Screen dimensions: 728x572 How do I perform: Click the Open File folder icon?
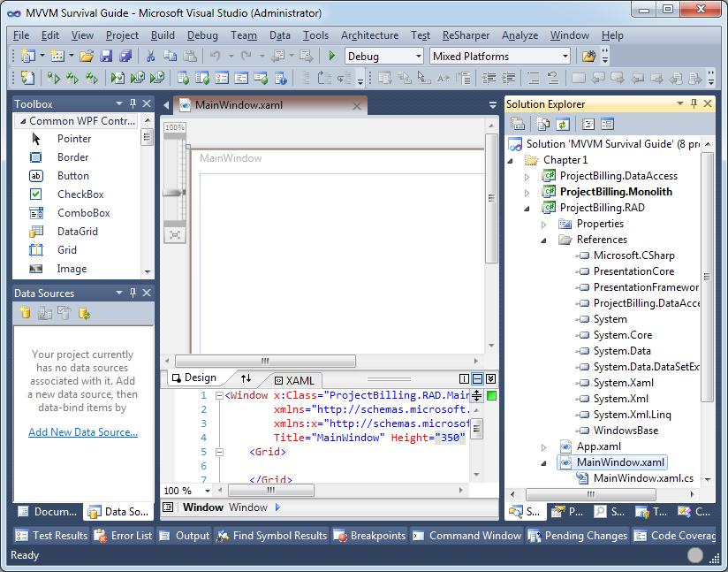click(x=86, y=57)
